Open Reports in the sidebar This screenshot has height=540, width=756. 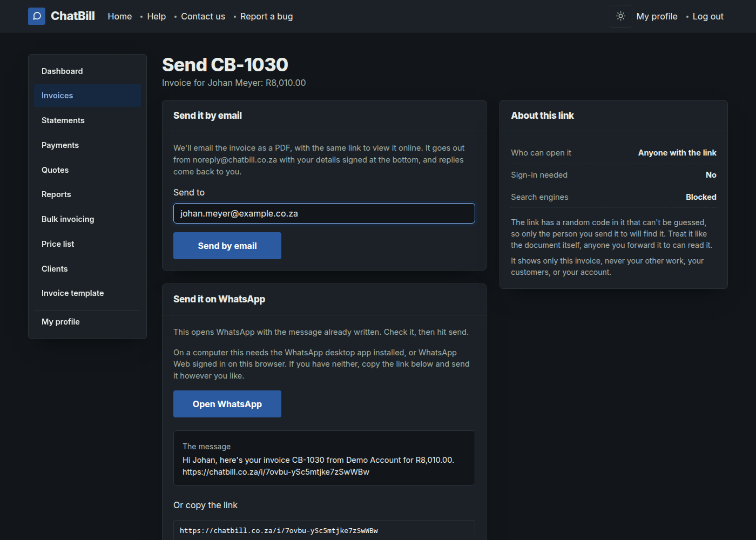pyautogui.click(x=87, y=194)
